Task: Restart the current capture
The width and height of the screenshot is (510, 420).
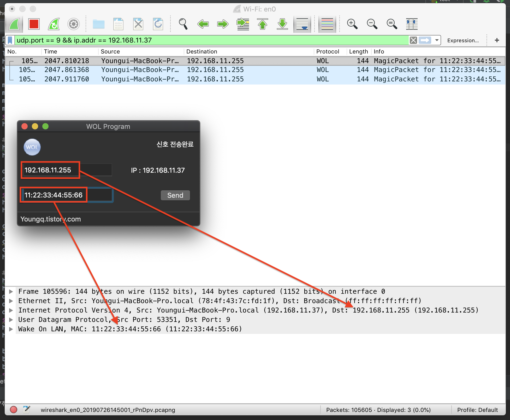Action: [x=54, y=24]
